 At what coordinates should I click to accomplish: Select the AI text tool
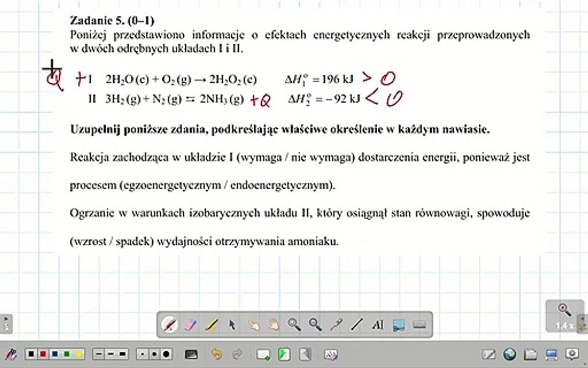(378, 325)
